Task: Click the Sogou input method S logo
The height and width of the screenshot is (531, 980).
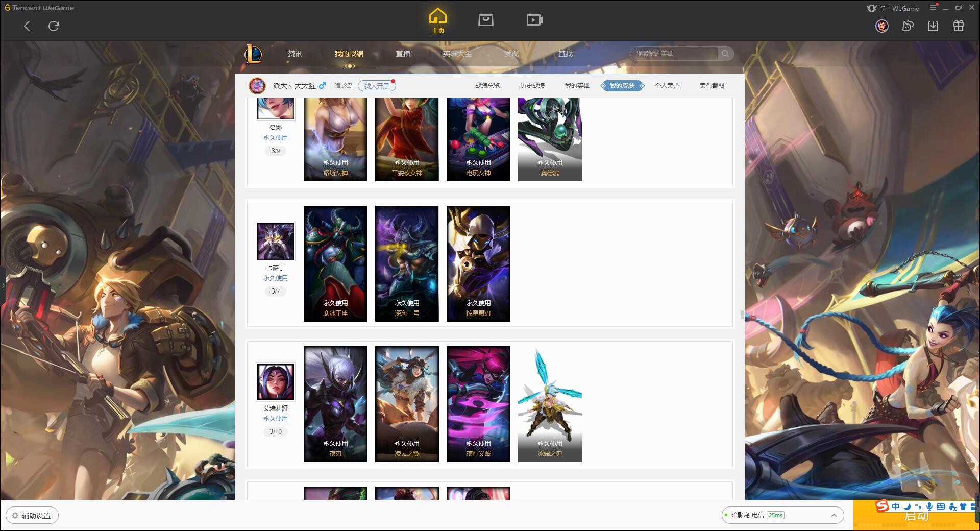Action: point(882,506)
